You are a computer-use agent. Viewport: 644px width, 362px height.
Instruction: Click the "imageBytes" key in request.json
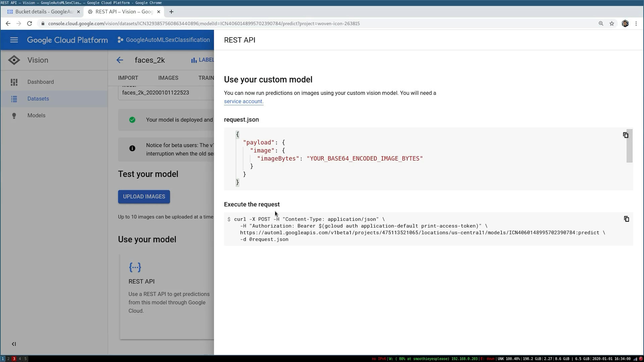278,159
